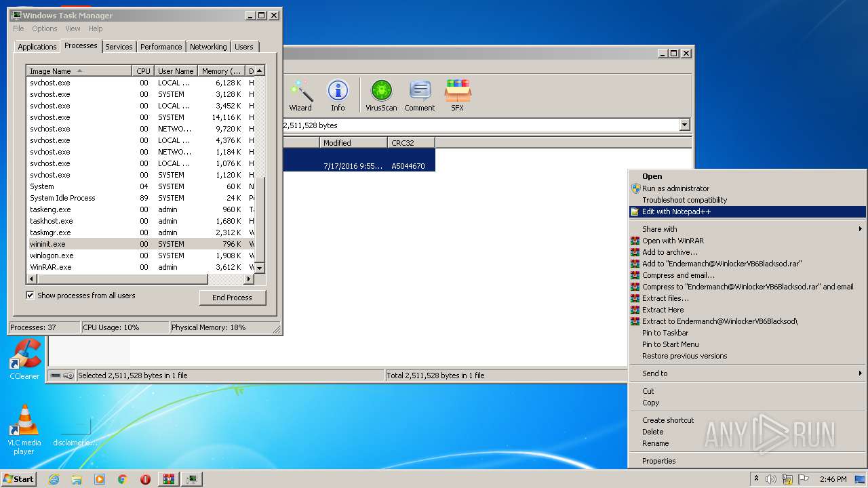Click Notepad++ icon in context menu

click(x=635, y=211)
